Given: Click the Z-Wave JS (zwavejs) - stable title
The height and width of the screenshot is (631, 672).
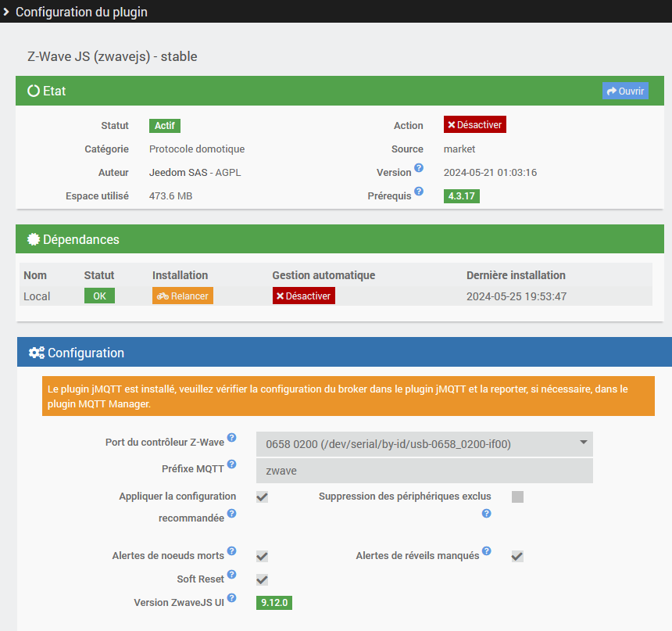Looking at the screenshot, I should [113, 56].
